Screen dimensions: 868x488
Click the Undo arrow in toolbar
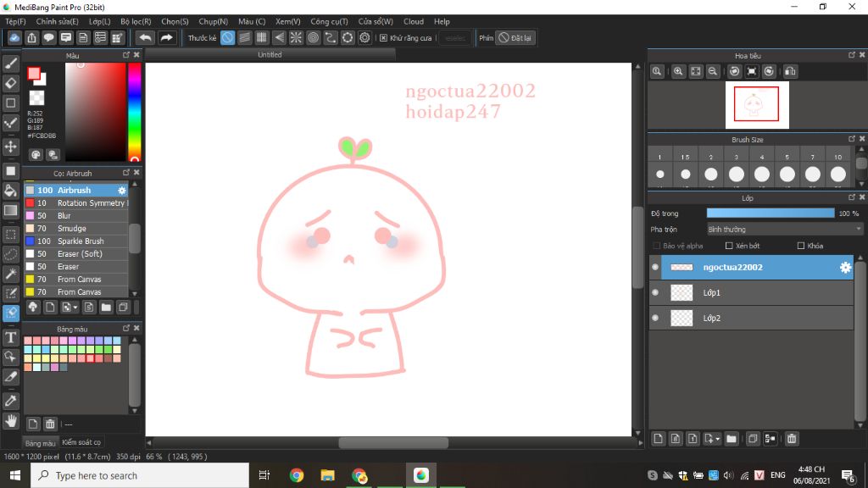click(x=146, y=37)
